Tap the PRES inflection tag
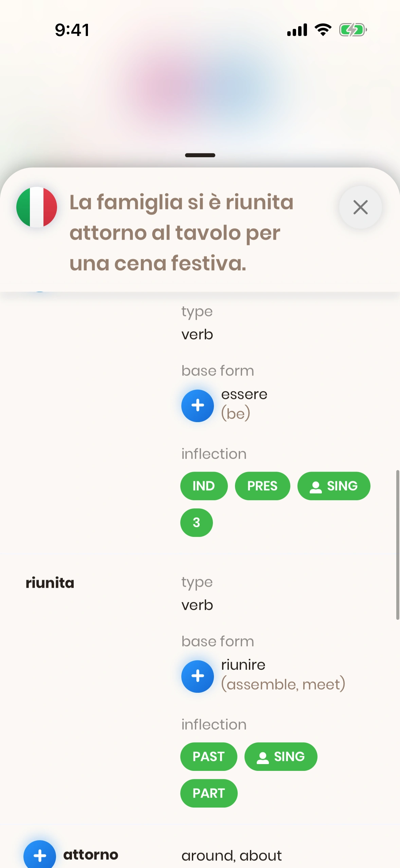Screen dimensions: 400x868 click(x=262, y=486)
